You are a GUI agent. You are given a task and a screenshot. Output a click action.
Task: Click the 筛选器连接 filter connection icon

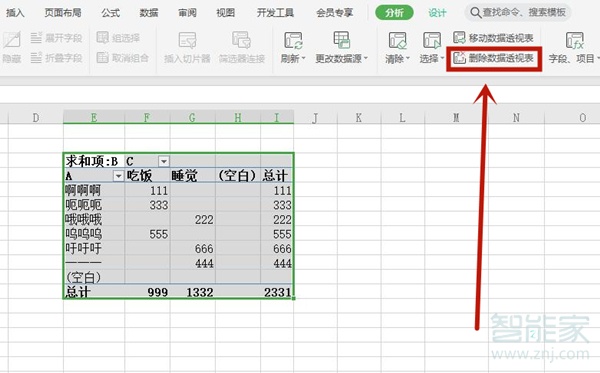pyautogui.click(x=241, y=40)
